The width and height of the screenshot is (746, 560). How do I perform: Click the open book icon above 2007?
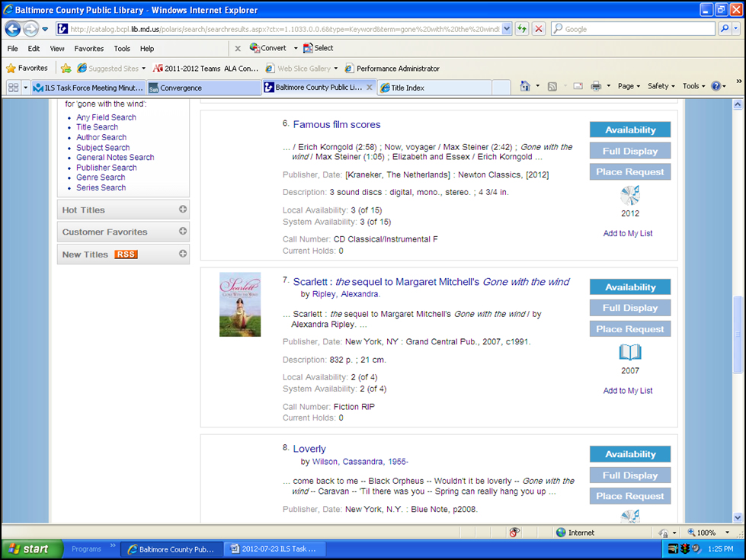(630, 353)
